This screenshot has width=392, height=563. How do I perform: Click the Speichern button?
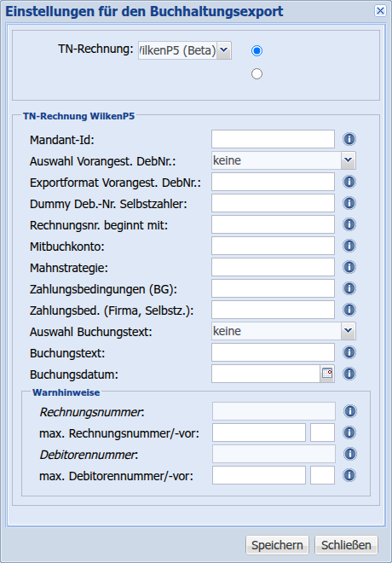(277, 545)
